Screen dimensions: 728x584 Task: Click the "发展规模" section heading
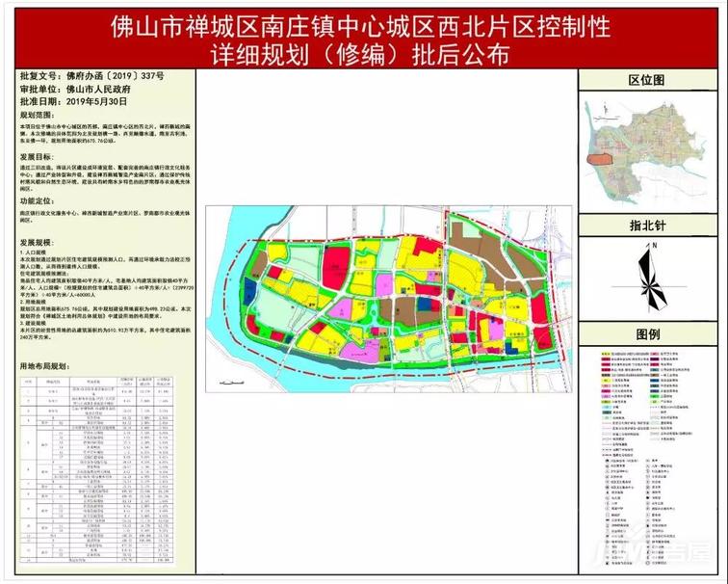[x=37, y=243]
